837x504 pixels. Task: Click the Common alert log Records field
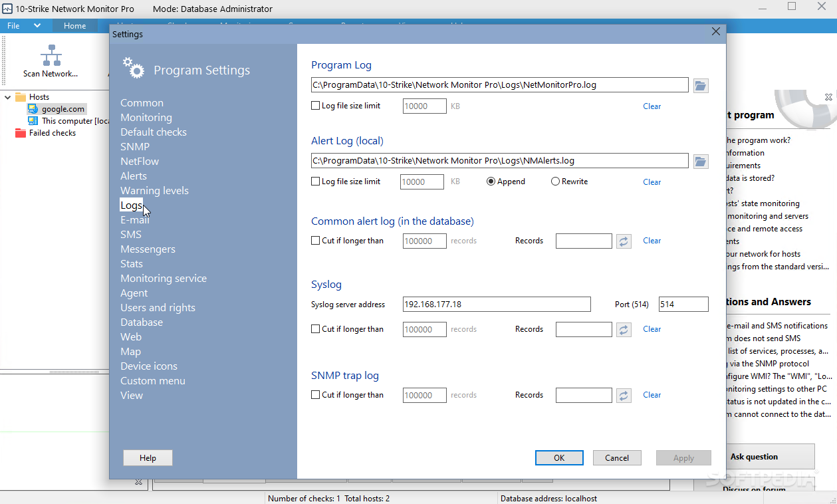584,241
